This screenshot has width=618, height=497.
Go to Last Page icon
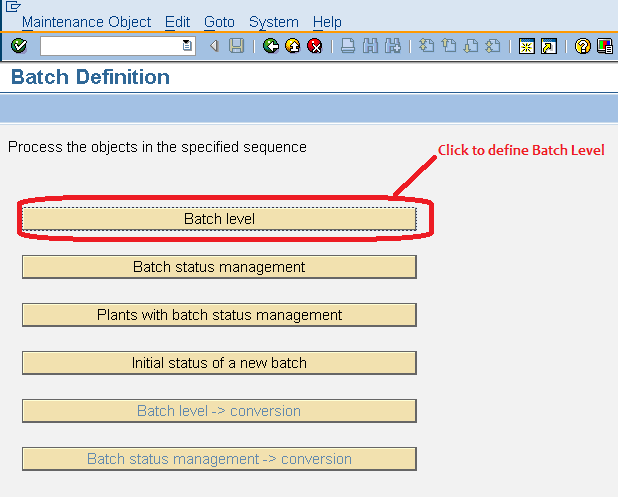pyautogui.click(x=493, y=46)
